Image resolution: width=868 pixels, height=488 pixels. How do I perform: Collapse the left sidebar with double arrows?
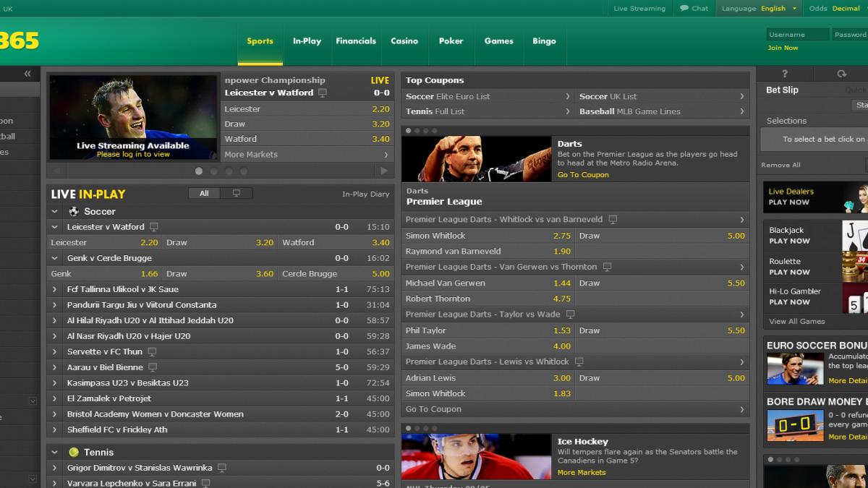[x=27, y=74]
